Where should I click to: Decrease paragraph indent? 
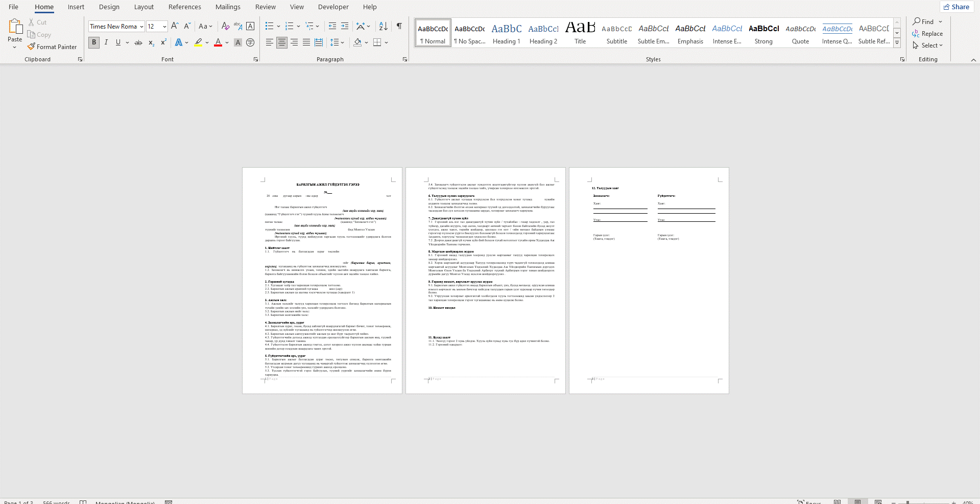[332, 26]
